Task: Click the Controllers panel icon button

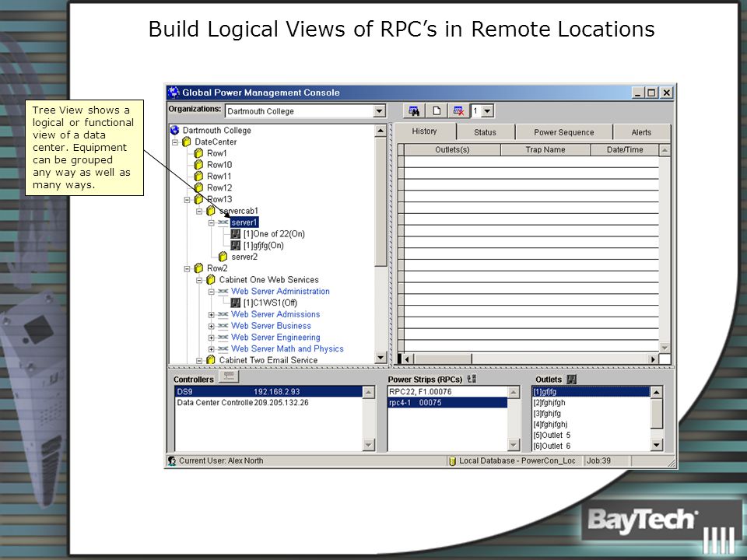Action: (x=229, y=376)
